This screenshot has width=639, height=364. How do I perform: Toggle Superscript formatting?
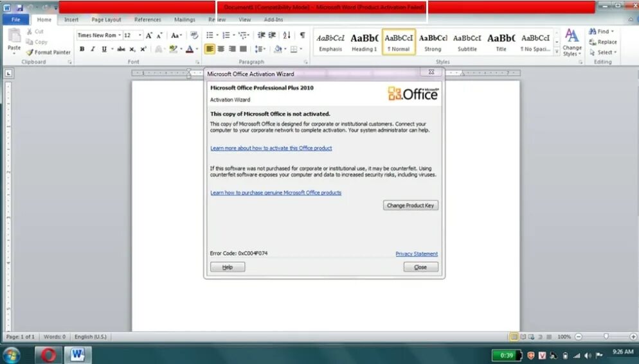coord(143,49)
